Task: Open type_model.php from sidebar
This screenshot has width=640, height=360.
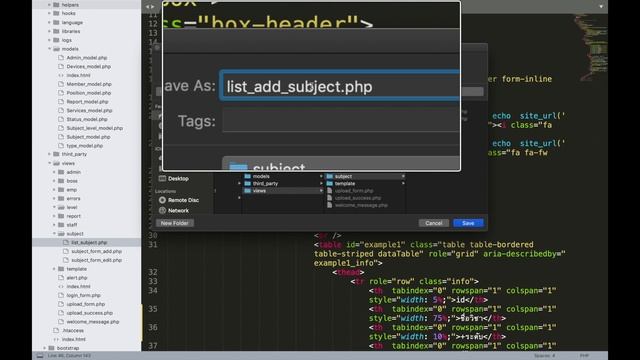Action: tap(84, 146)
